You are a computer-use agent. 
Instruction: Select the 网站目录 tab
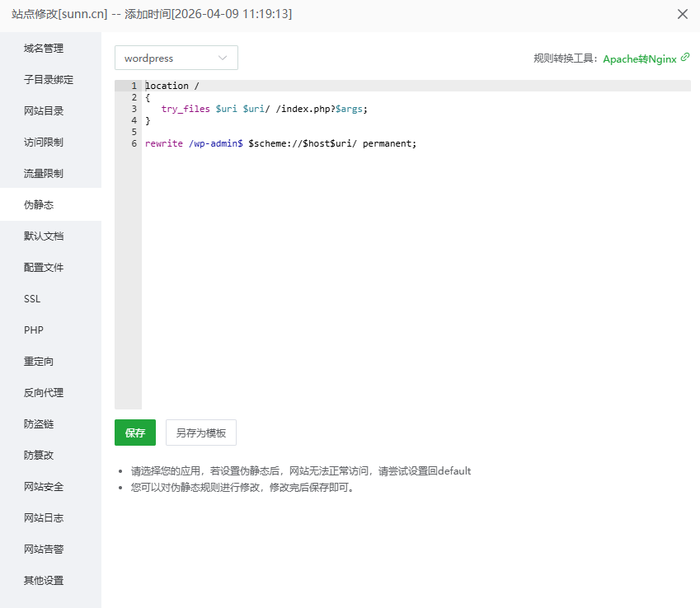coord(44,111)
